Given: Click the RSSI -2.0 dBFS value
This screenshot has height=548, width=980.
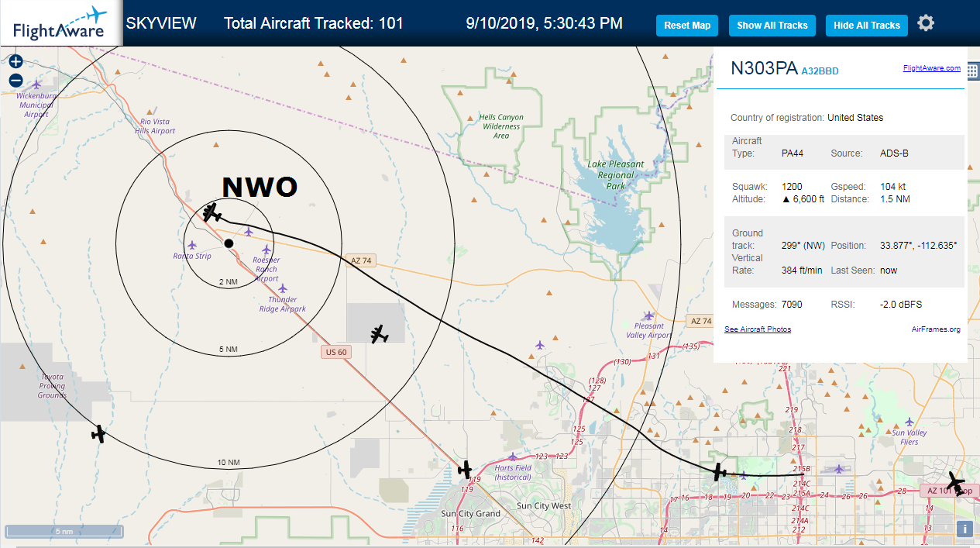Looking at the screenshot, I should tap(901, 305).
